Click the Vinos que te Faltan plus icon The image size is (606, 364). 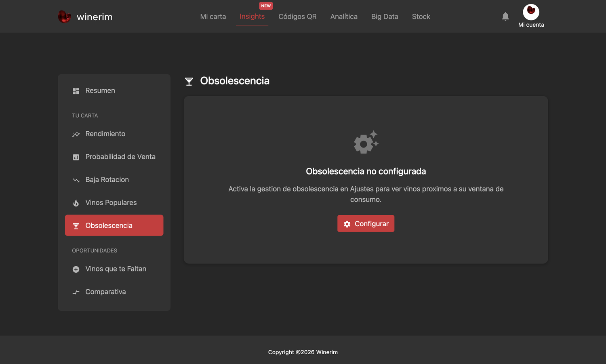[76, 269]
